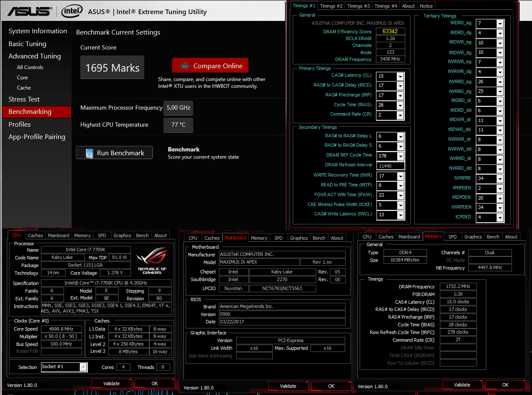Screen dimensions: 532x395
Task: Select Core under Advanced Tuning
Action: 22,78
